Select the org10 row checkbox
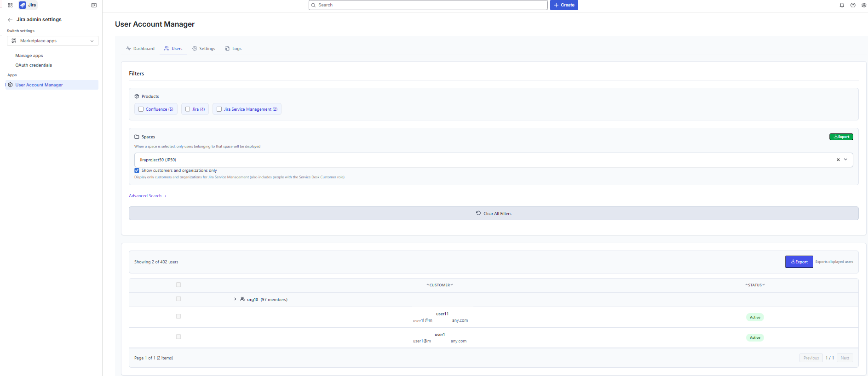The height and width of the screenshot is (376, 868). pyautogui.click(x=178, y=299)
